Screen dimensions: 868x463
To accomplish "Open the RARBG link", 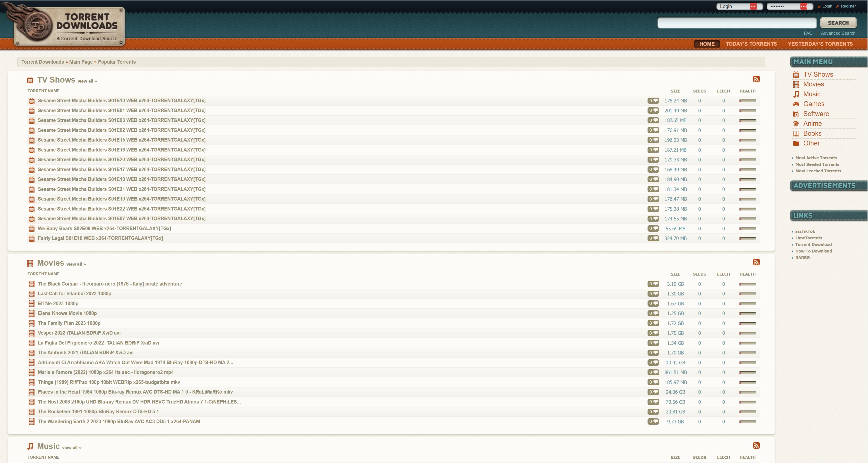I will 802,258.
